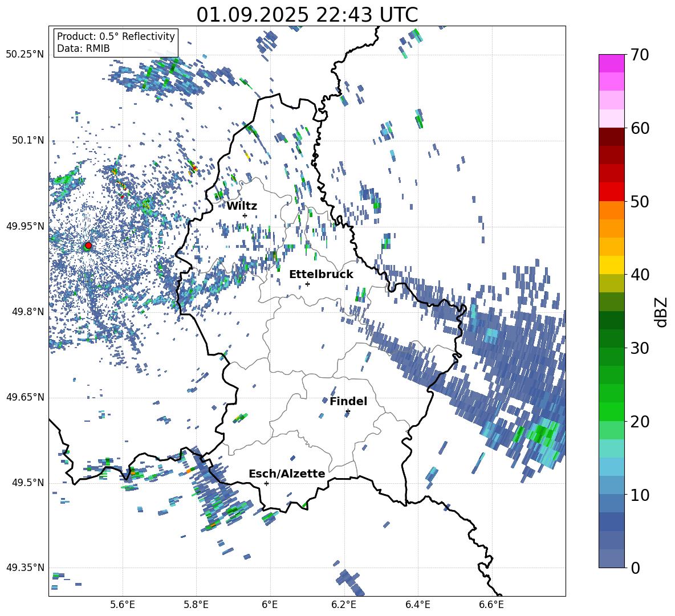Click the 'Wiltz' city label
675x616 pixels.
coord(242,206)
